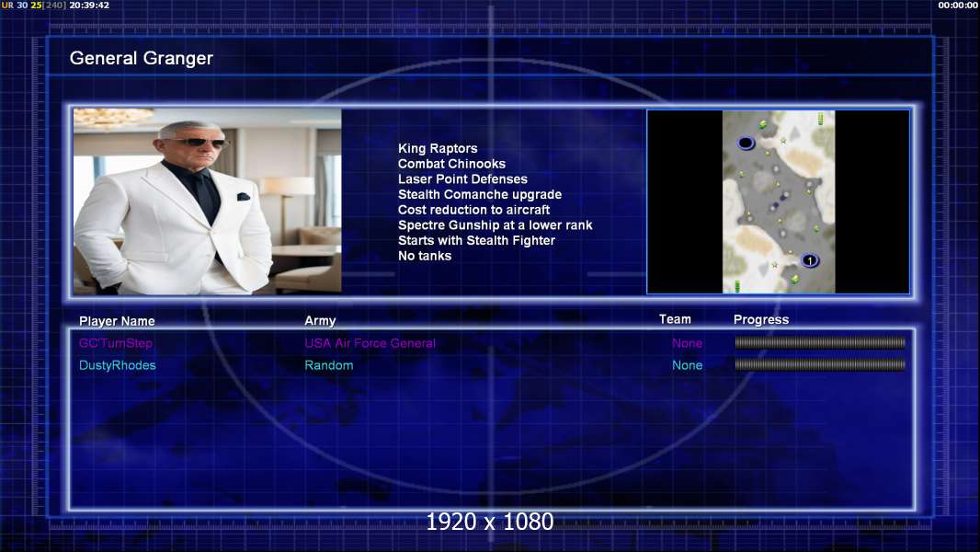Screen dimensions: 980x552
Task: Click the Player Name column header
Action: pos(117,321)
